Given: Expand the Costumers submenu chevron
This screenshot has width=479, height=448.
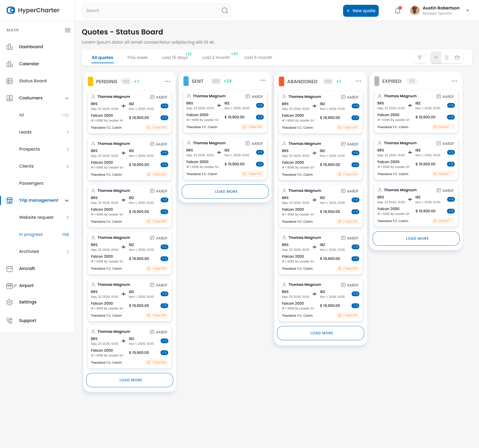Looking at the screenshot, I should pos(67,98).
